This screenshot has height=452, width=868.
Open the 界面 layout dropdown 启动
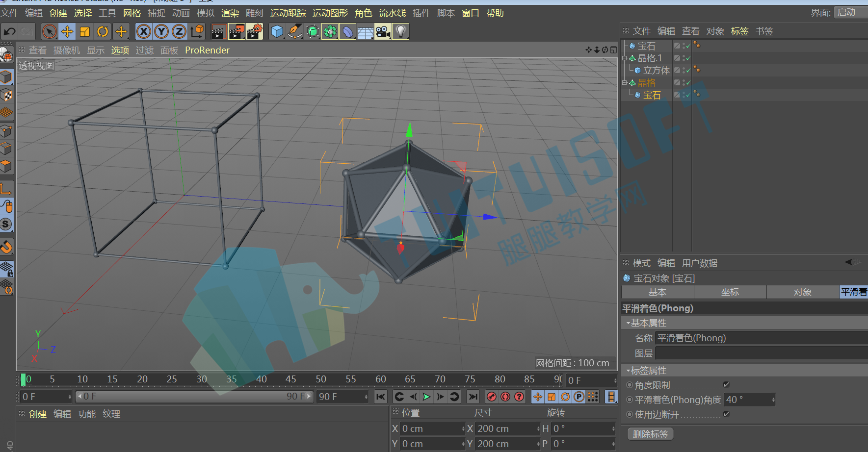(x=851, y=12)
